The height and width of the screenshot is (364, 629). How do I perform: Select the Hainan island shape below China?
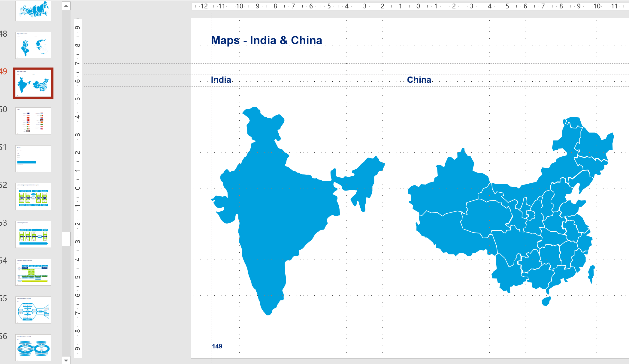[x=546, y=301]
